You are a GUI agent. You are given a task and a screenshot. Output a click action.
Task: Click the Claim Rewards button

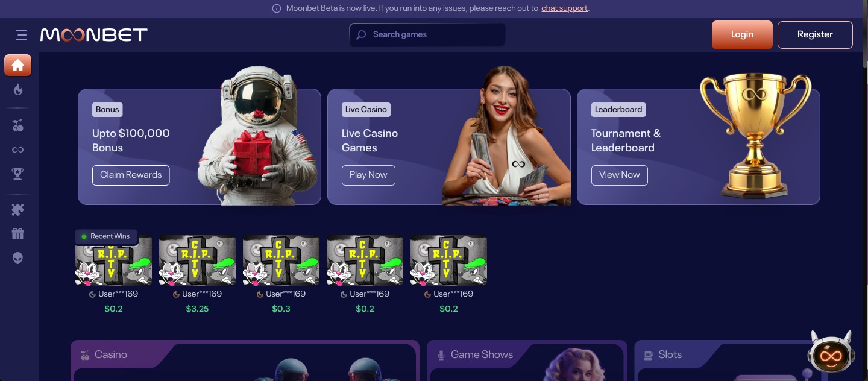pyautogui.click(x=131, y=175)
